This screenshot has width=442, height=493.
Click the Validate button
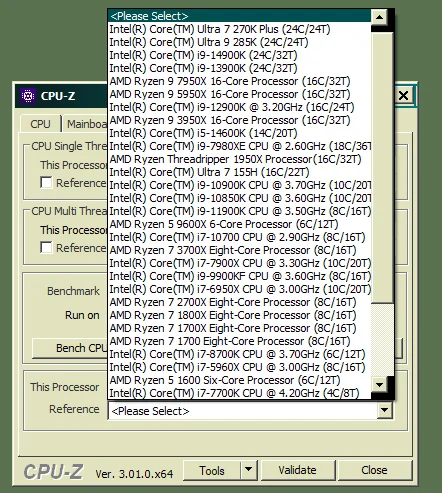[x=297, y=470]
